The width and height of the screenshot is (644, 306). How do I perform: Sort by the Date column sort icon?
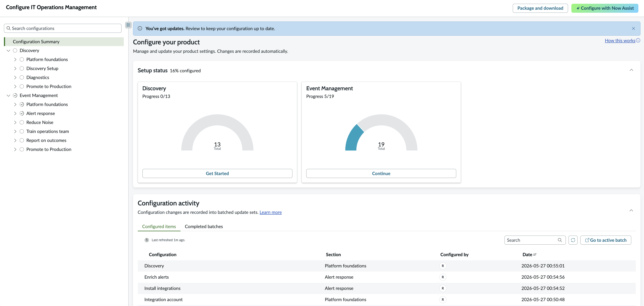click(535, 254)
